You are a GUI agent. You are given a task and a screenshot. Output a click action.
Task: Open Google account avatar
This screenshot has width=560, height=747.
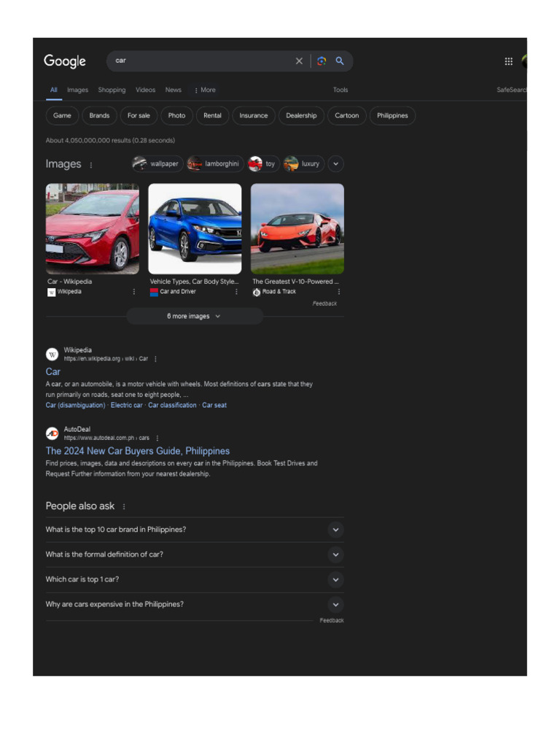[x=524, y=61]
